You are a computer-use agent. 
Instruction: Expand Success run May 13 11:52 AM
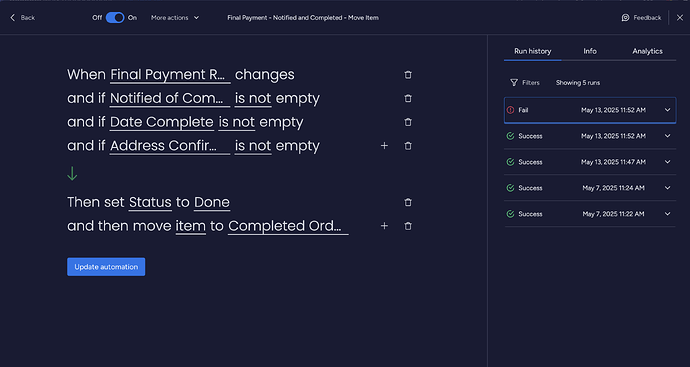click(668, 136)
